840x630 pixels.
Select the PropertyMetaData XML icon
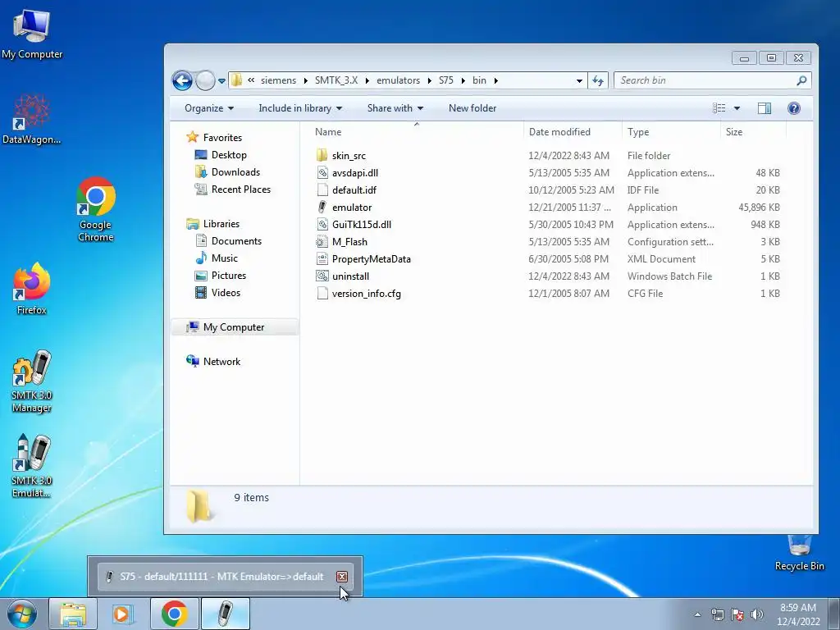click(322, 258)
